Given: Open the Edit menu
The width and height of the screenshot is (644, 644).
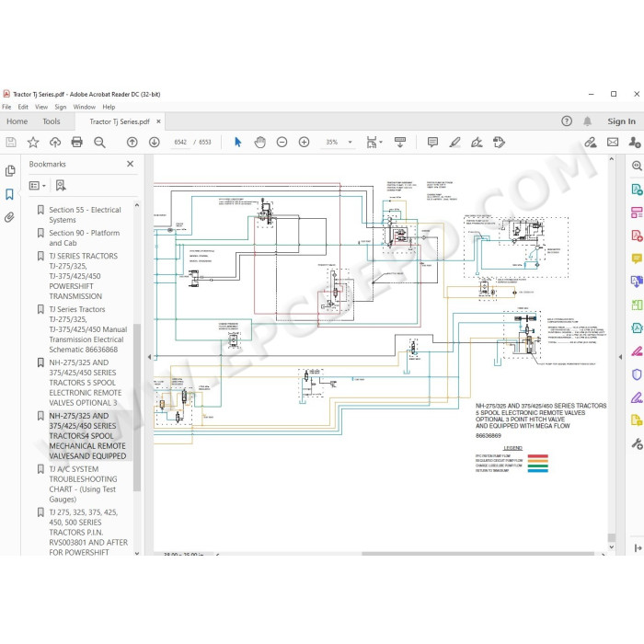Looking at the screenshot, I should coord(23,107).
